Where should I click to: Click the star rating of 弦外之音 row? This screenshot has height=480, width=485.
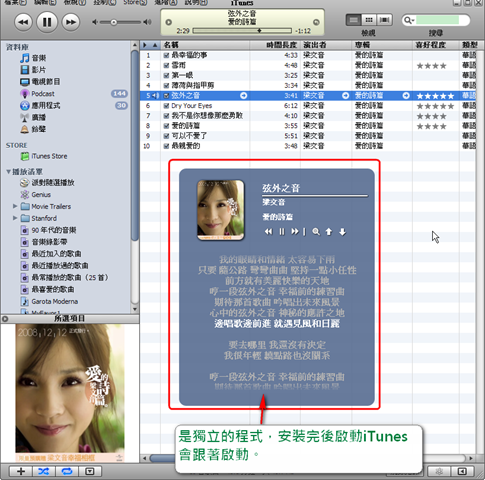(435, 96)
